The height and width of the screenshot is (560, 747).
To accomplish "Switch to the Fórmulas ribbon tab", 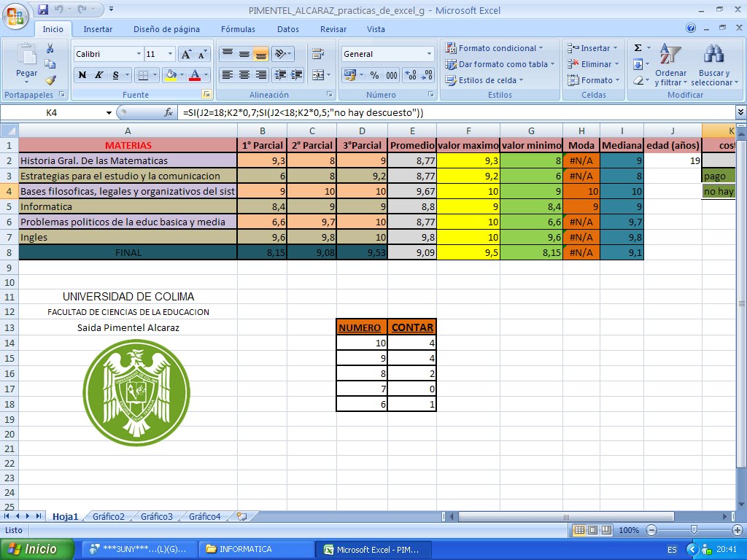I will (x=238, y=29).
